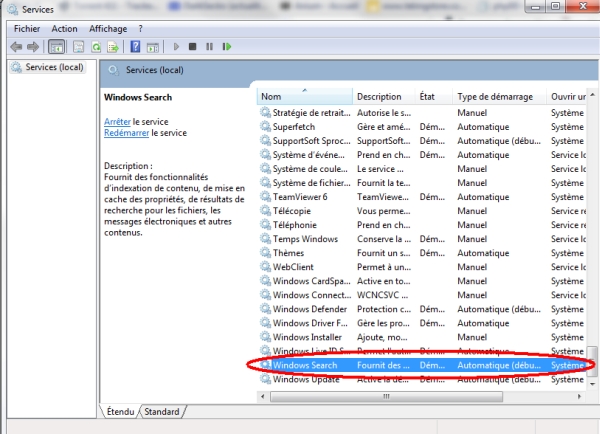Open the Fichier menu
The image size is (600, 434).
tap(27, 29)
